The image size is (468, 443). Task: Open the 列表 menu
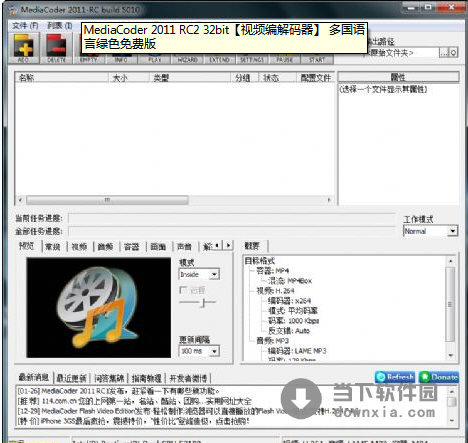(60, 26)
